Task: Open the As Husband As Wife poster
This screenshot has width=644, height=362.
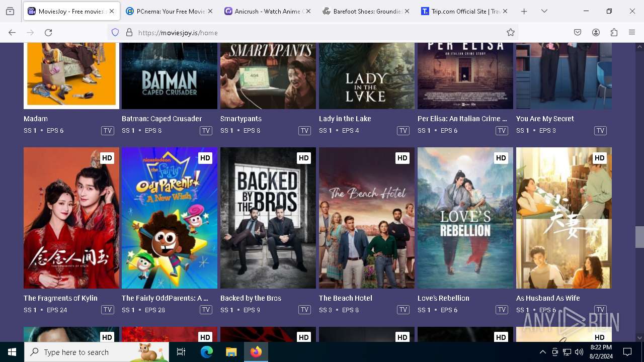Action: pyautogui.click(x=564, y=218)
